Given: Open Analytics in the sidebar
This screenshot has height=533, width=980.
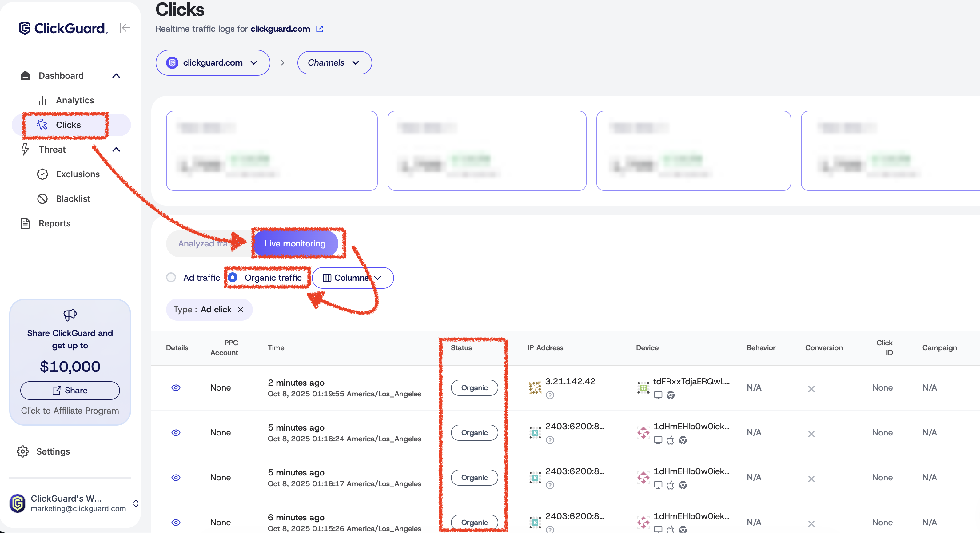Looking at the screenshot, I should 74,100.
